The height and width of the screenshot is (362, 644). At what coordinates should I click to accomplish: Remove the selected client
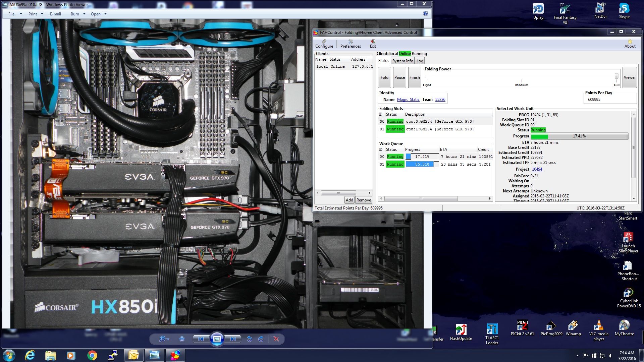[364, 200]
